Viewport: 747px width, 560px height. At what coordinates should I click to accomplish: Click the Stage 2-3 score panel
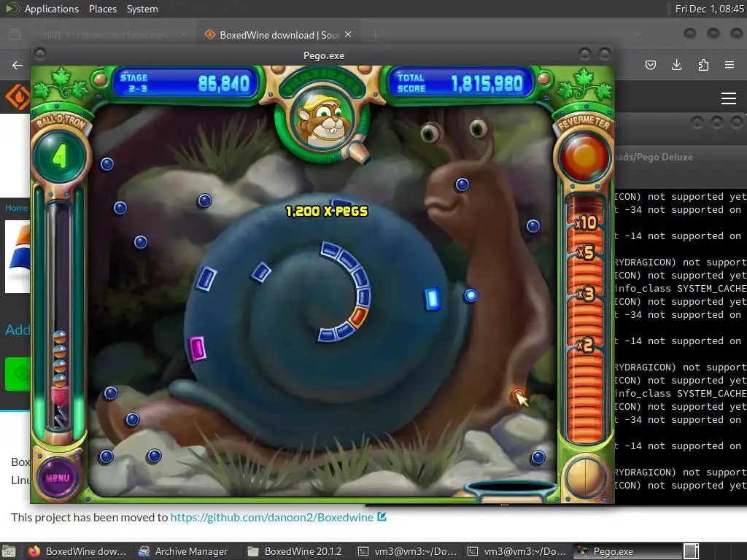pyautogui.click(x=185, y=83)
